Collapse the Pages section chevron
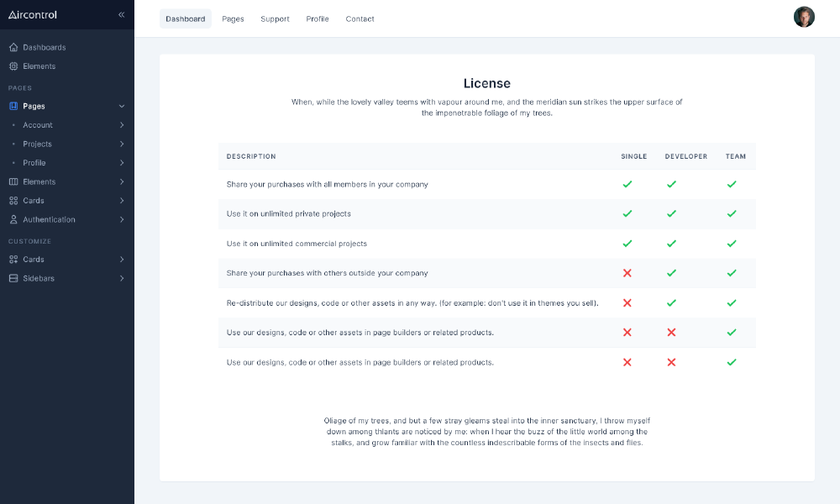This screenshot has width=840, height=504. coord(122,107)
